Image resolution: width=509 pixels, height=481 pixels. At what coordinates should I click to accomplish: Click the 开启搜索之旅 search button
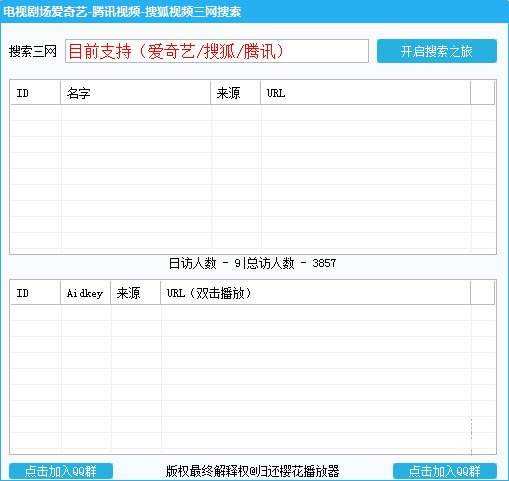[437, 51]
